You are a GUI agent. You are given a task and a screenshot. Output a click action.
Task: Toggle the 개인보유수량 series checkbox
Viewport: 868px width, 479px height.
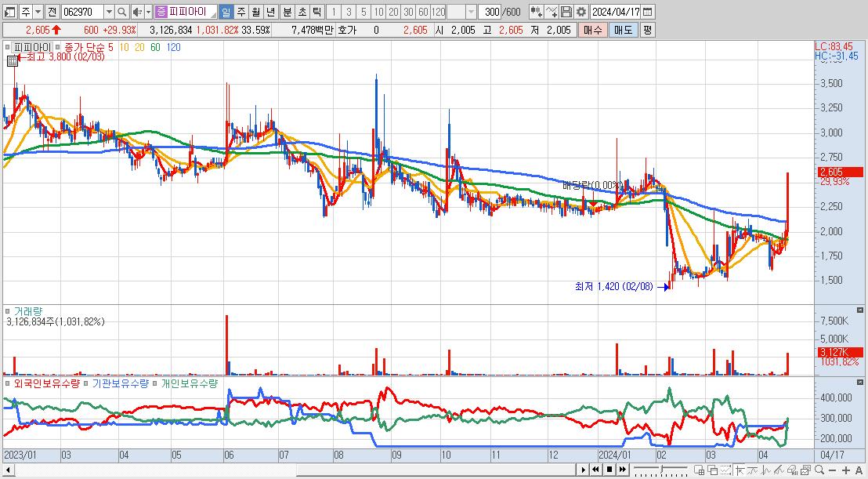click(155, 384)
